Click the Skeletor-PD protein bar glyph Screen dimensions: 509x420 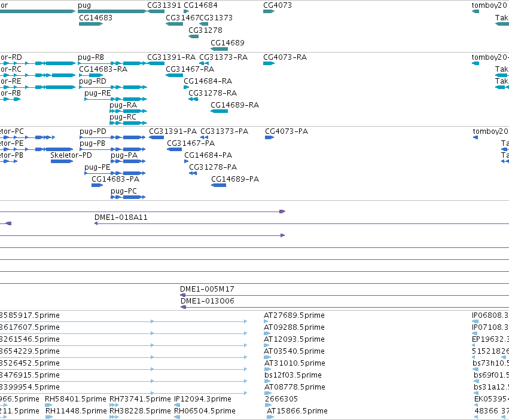(62, 161)
